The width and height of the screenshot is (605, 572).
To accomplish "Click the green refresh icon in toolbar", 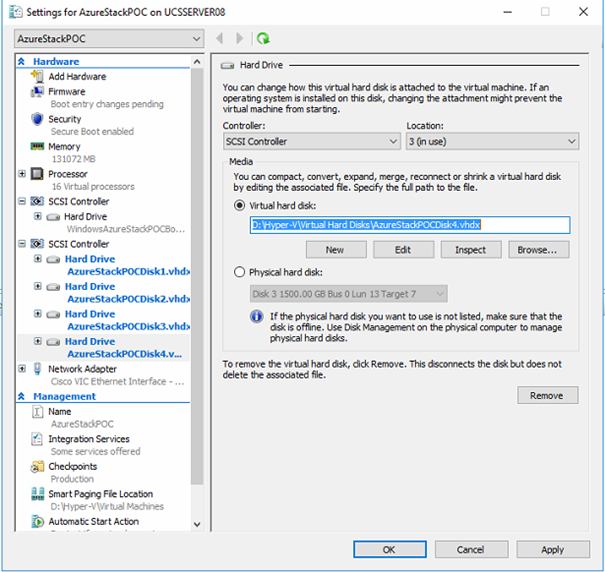I will [263, 38].
